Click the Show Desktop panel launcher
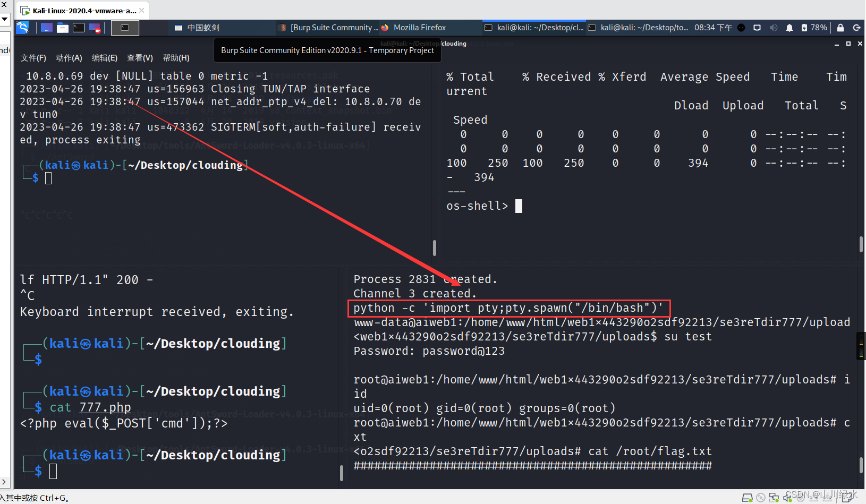This screenshot has height=504, width=866. point(47,28)
